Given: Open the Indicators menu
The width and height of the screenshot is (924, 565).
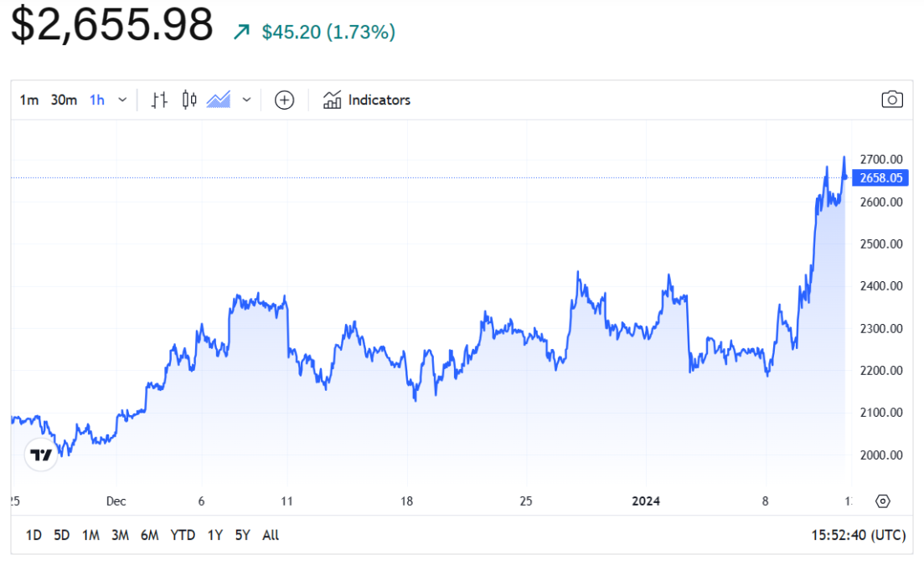Looking at the screenshot, I should [367, 100].
